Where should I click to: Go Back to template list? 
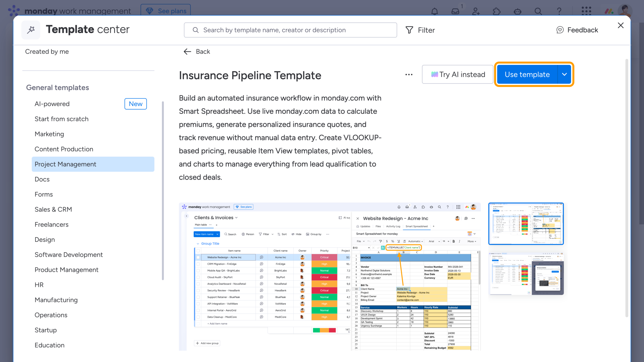(197, 52)
